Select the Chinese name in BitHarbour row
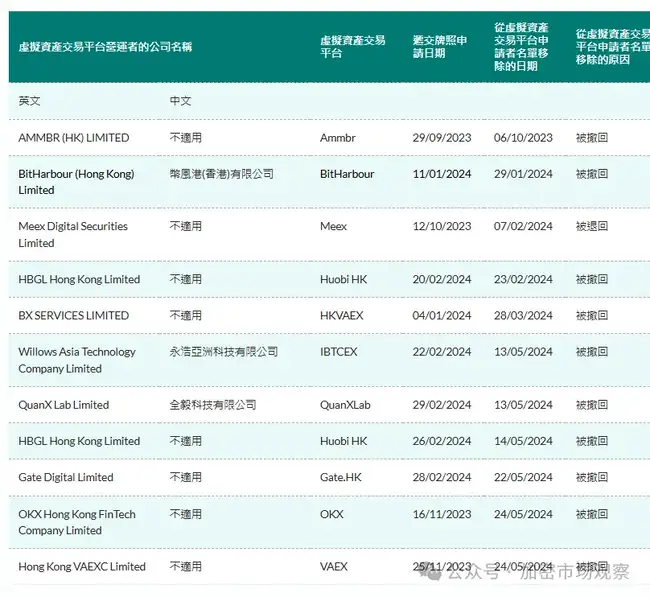650x597 pixels. pyautogui.click(x=222, y=174)
